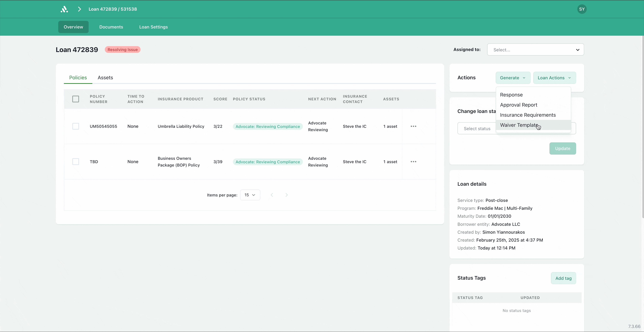Open the Documents navigation tab

[111, 27]
